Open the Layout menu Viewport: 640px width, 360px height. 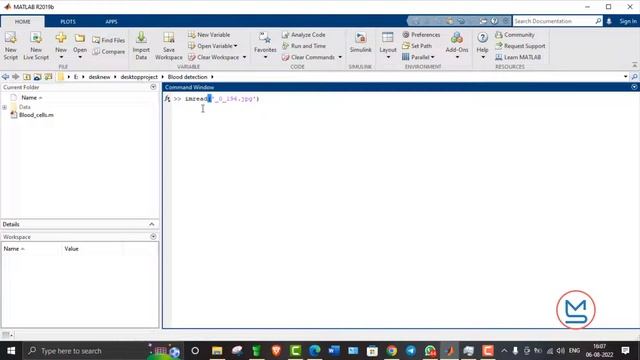point(388,46)
